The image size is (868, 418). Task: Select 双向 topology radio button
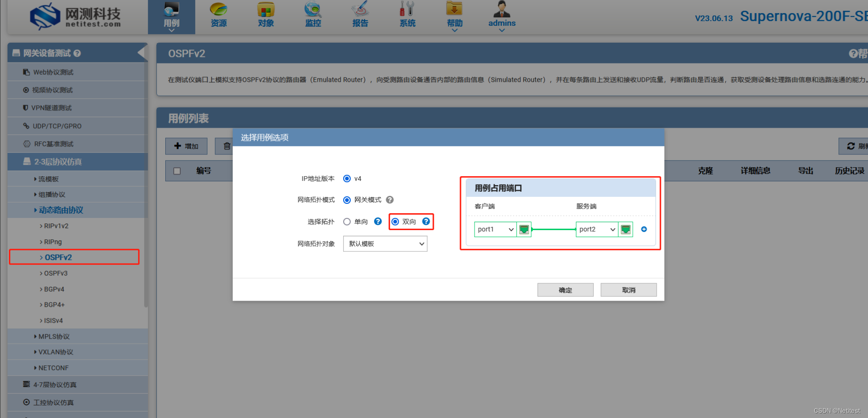pos(395,222)
